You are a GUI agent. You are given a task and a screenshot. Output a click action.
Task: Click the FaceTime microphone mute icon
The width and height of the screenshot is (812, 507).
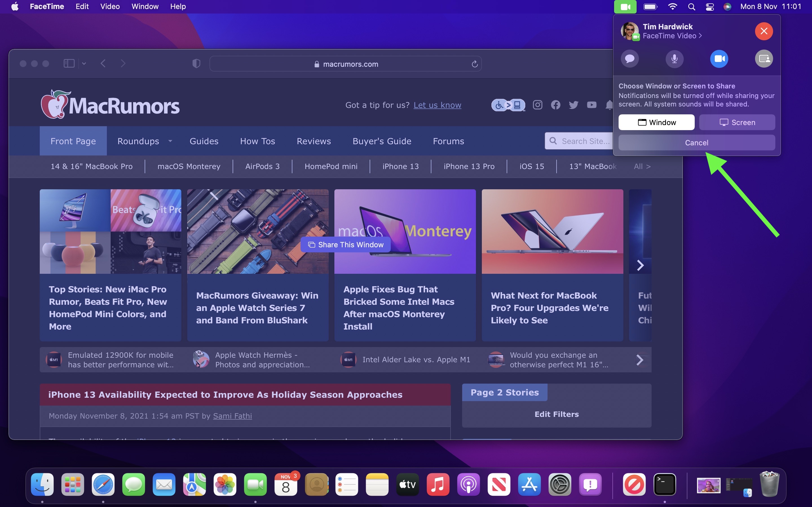point(674,58)
